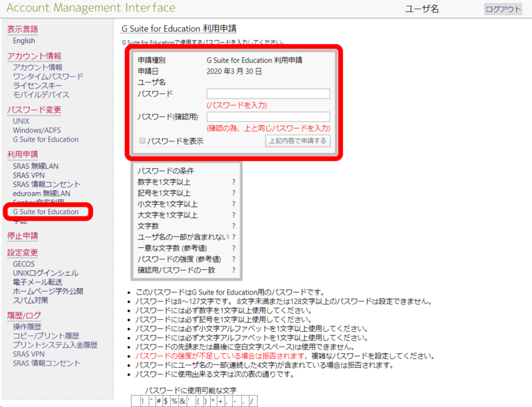This screenshot has height=407, width=532.
Task: Open Windows/ADFS password change
Action: 37,130
